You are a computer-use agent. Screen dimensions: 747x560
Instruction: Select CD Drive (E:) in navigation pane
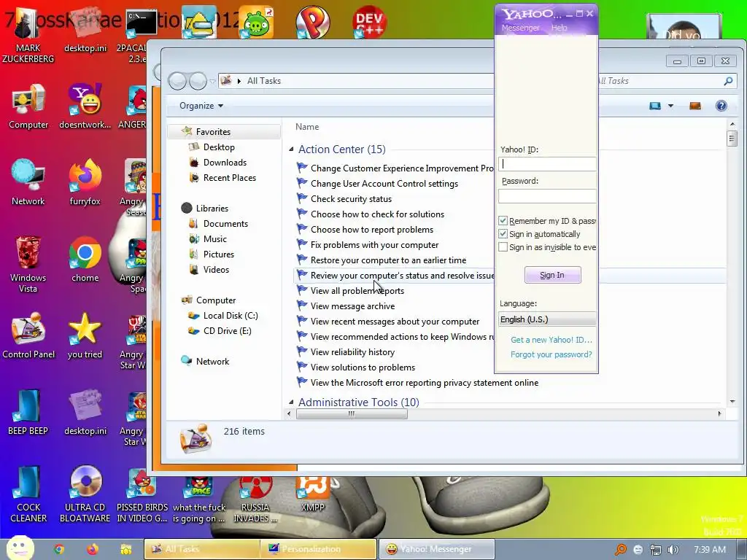(x=227, y=330)
